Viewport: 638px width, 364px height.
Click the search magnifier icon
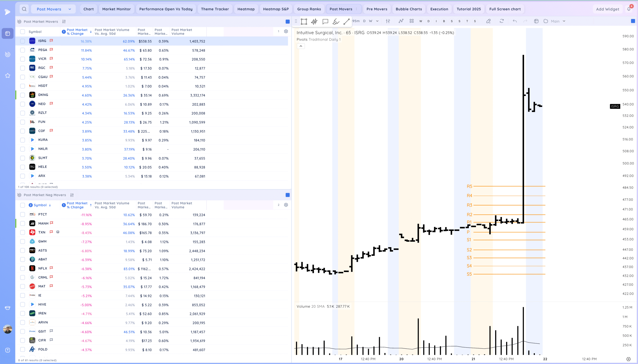24,9
